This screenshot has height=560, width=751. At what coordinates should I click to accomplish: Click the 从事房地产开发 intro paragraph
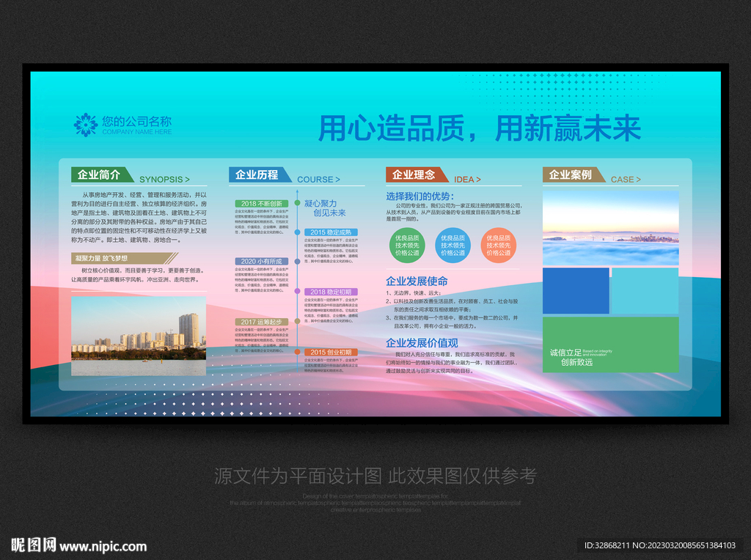[139, 217]
